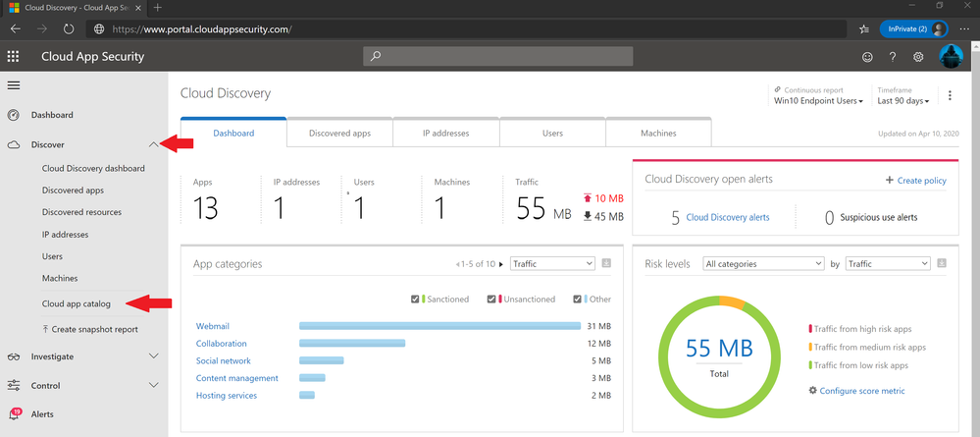
Task: Switch to the Machines tab
Action: (658, 133)
